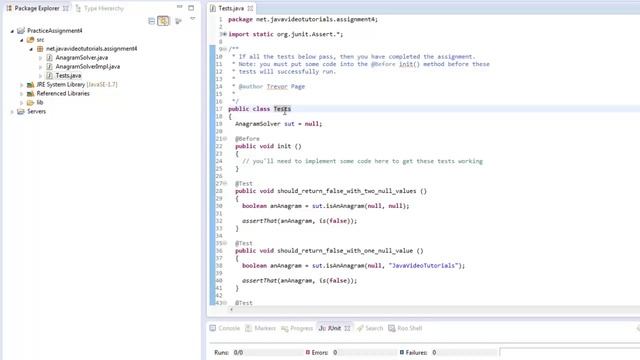
Task: Close the Package Explorer tab
Action: (65, 8)
